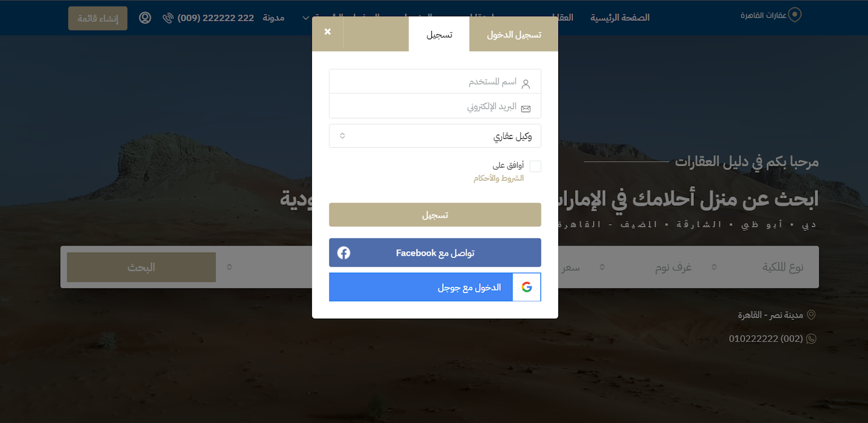Open the وكيل عقاري role dropdown

[435, 136]
